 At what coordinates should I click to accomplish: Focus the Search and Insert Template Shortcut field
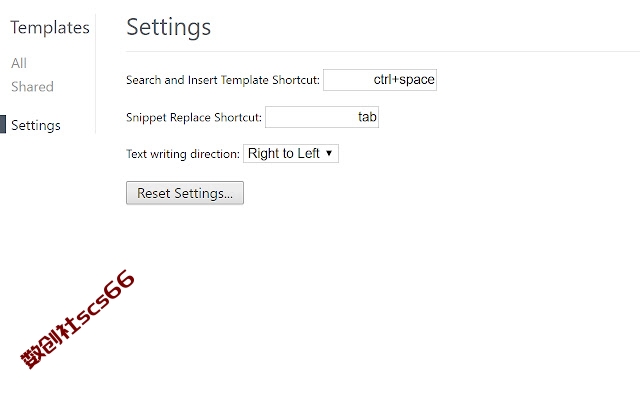[380, 80]
